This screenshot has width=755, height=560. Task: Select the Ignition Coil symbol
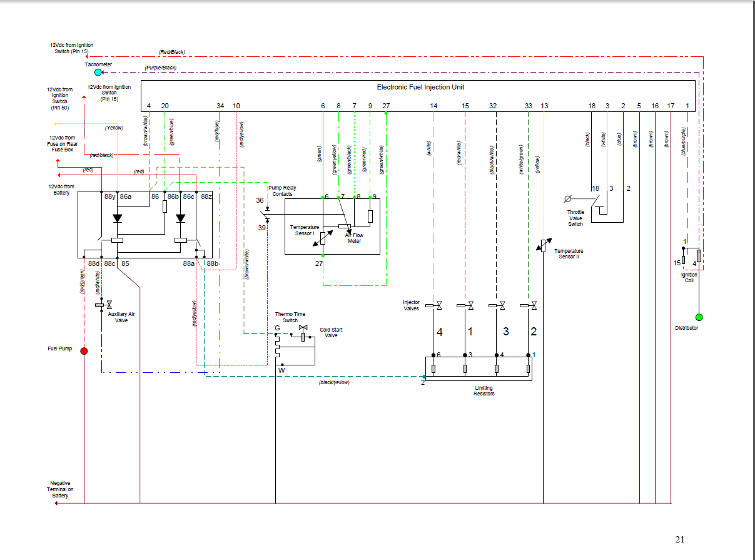(691, 255)
